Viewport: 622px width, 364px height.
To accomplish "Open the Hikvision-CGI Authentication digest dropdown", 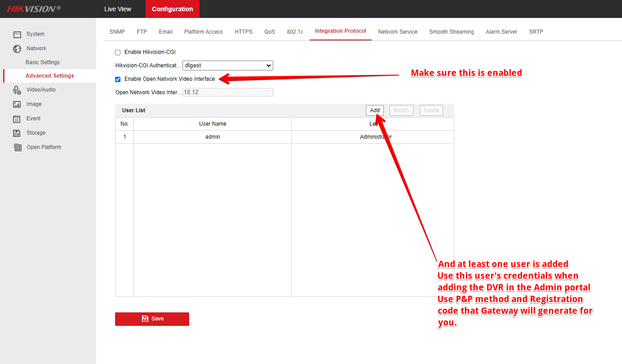I will 228,66.
